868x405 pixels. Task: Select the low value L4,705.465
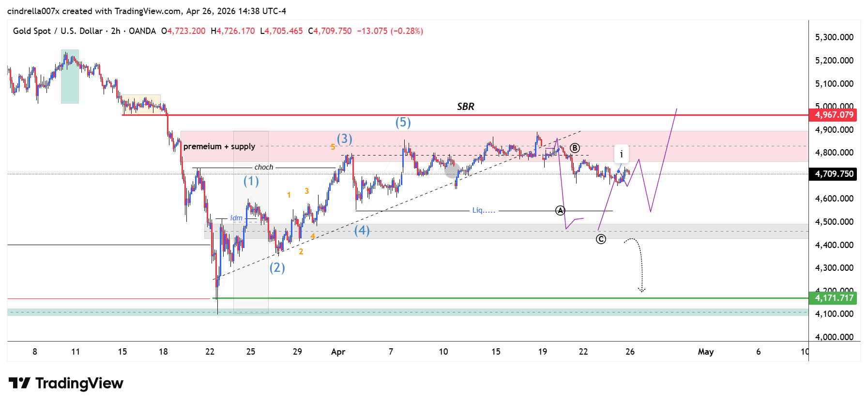(281, 31)
